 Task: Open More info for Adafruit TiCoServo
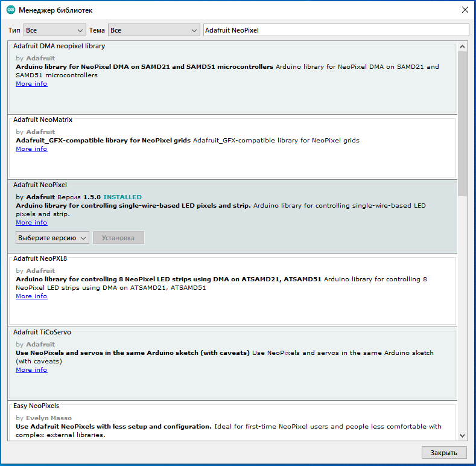(31, 370)
